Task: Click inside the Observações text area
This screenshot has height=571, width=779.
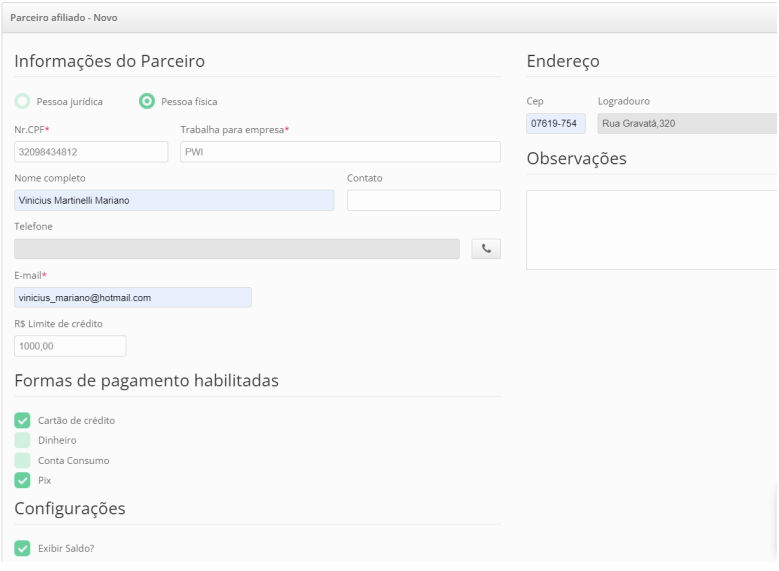Action: pos(651,230)
